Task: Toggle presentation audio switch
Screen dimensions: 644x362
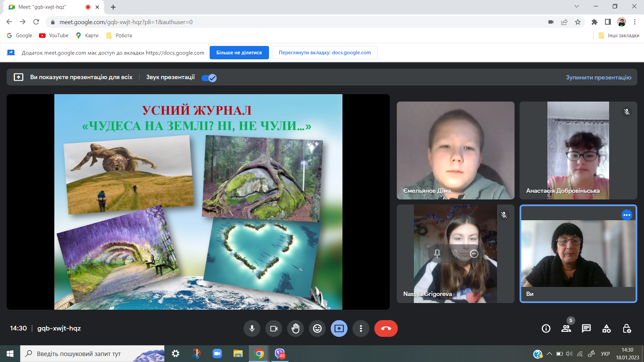Action: [209, 78]
